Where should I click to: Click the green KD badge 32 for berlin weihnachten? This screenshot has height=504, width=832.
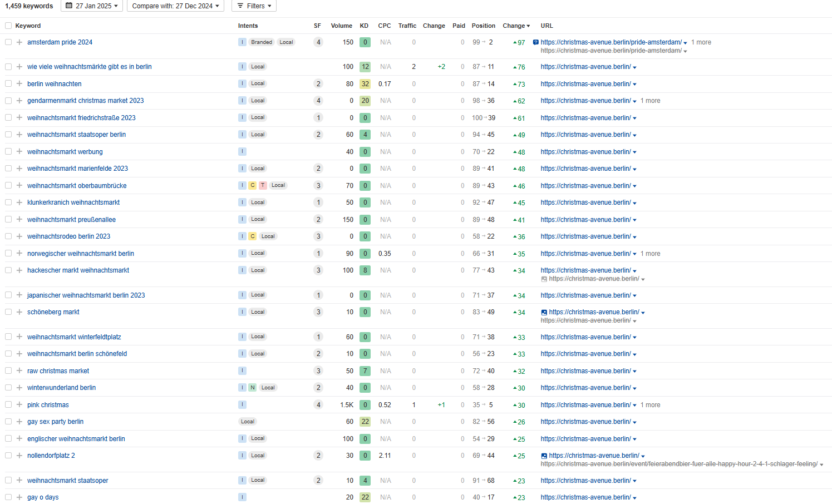(365, 84)
